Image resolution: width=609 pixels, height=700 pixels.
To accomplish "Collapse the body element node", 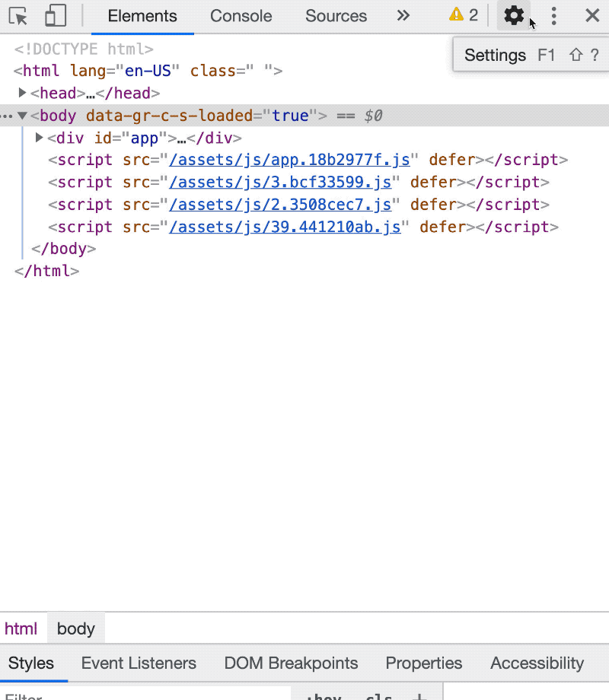I will pyautogui.click(x=23, y=116).
